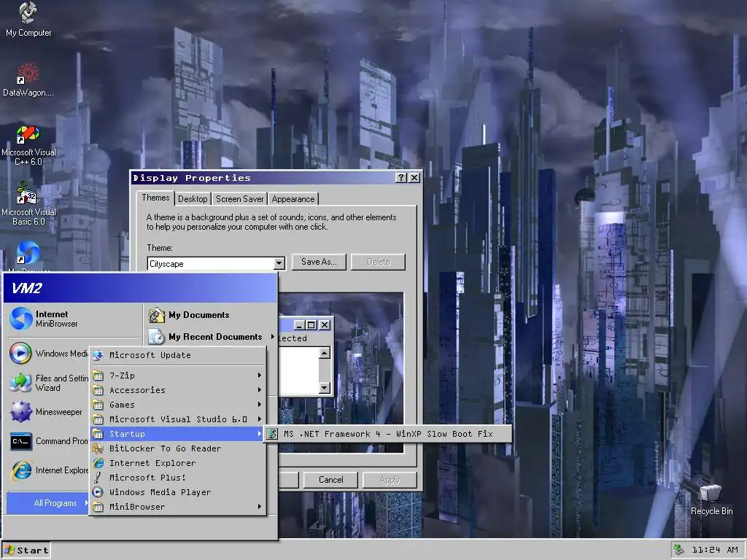Click the Display Properties help question button

coord(401,178)
